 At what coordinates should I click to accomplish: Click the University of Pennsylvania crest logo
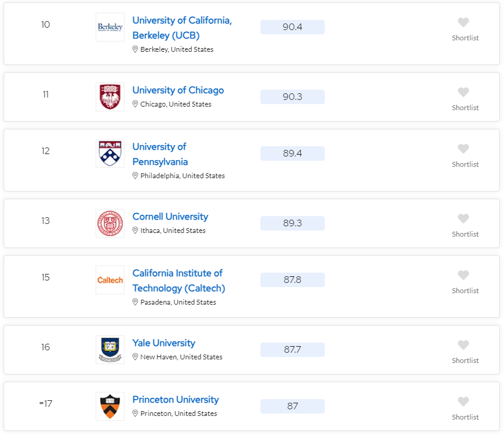pyautogui.click(x=109, y=153)
